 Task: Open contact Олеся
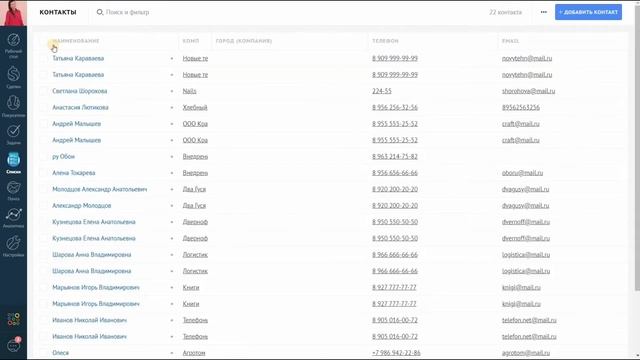click(x=60, y=353)
